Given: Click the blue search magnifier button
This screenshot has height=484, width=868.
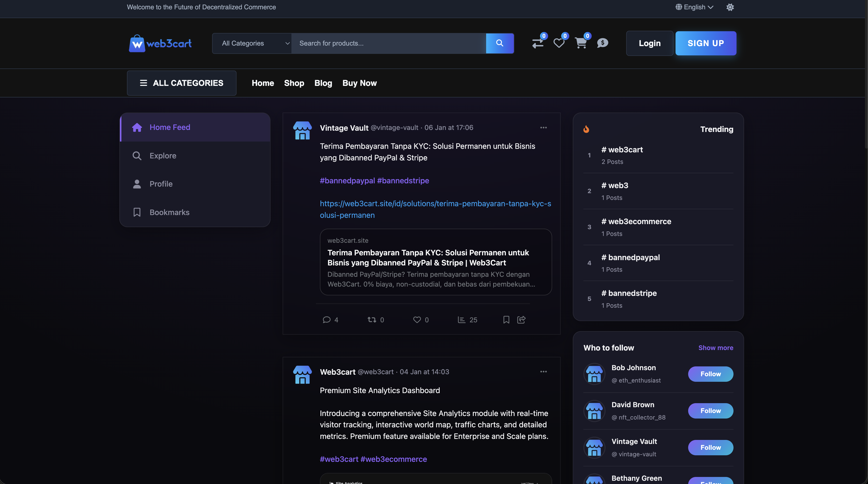Looking at the screenshot, I should 500,43.
